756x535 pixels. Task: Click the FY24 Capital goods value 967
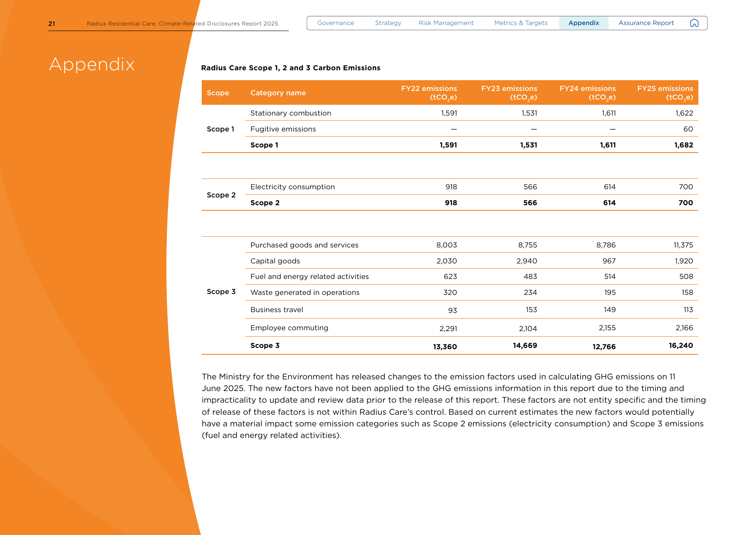pyautogui.click(x=609, y=261)
